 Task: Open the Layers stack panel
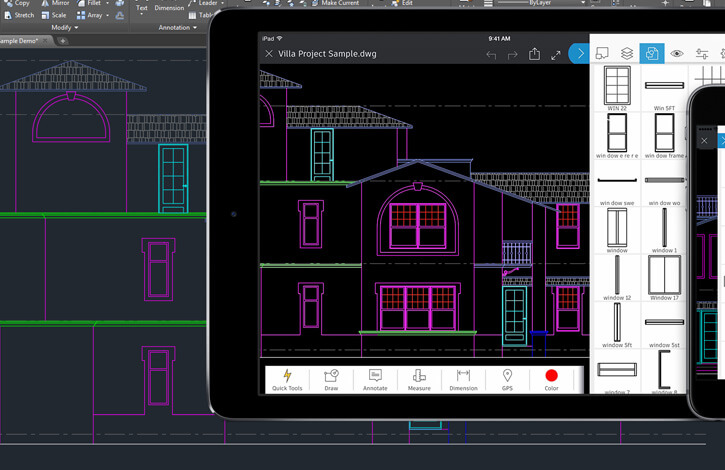627,54
